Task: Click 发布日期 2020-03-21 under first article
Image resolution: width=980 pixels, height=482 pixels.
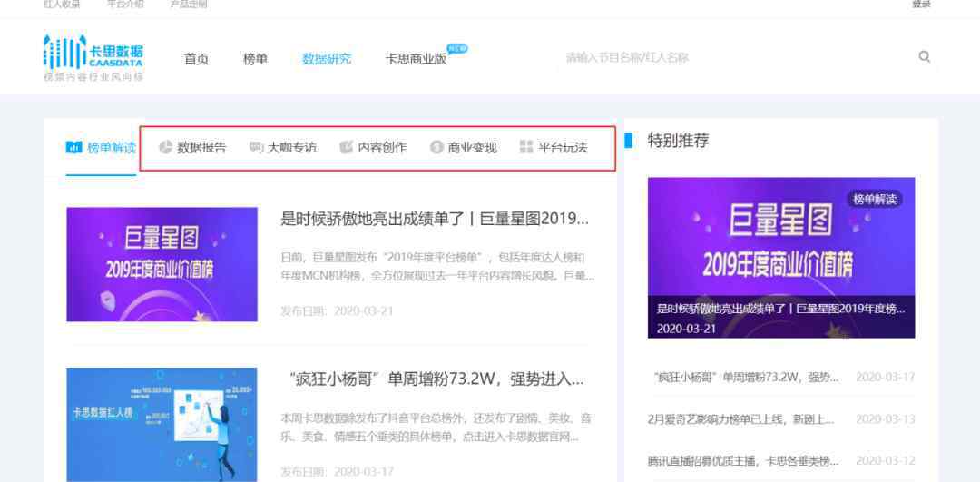Action: 338,310
